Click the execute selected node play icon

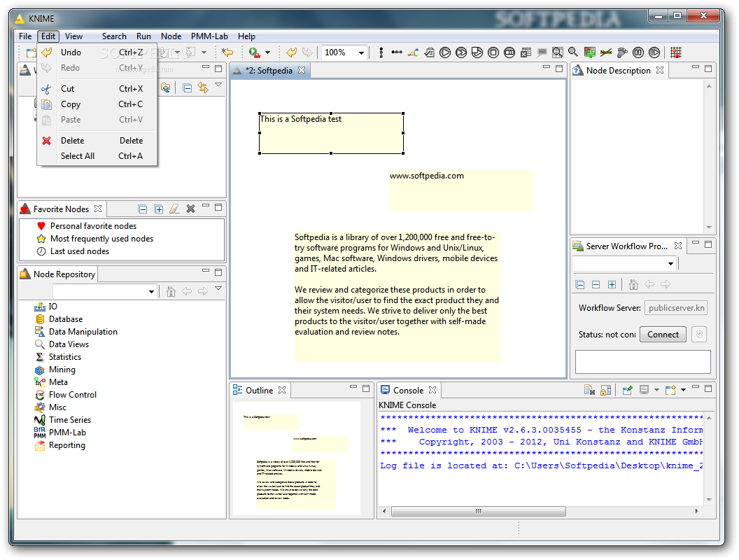[445, 52]
